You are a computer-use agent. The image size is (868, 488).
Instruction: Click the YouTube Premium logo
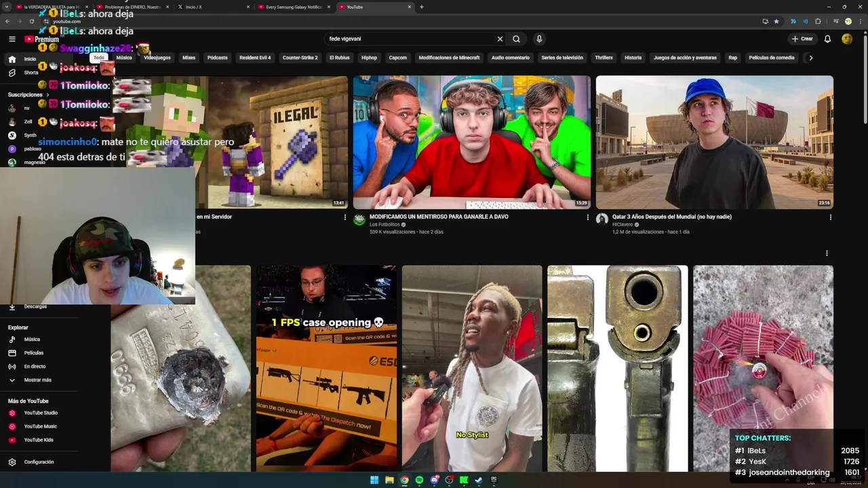coord(42,39)
